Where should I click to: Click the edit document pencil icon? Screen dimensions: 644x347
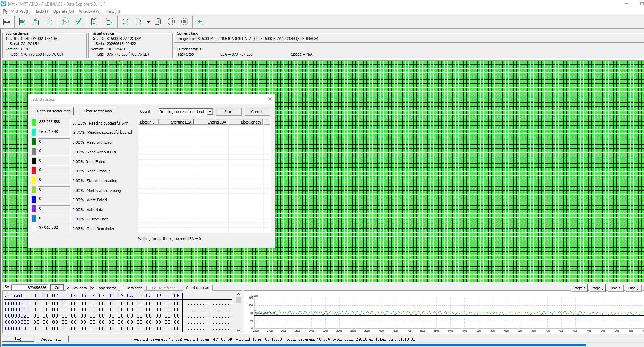[x=78, y=22]
